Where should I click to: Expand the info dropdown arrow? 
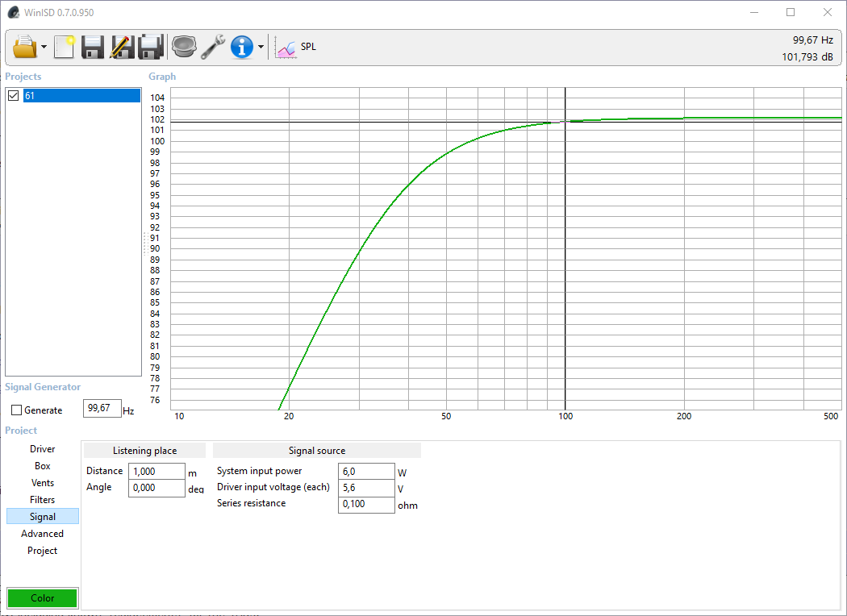coord(261,47)
